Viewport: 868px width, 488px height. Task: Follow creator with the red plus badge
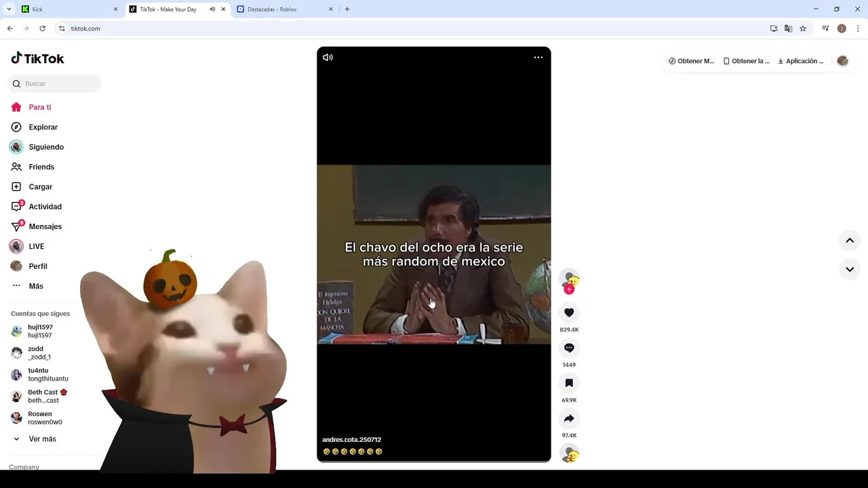pos(569,289)
